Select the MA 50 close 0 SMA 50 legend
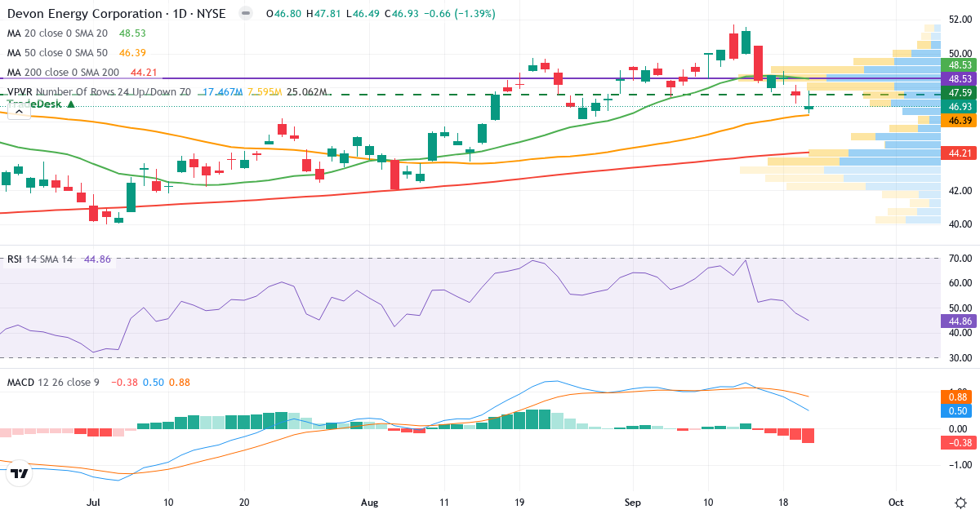 [57, 52]
